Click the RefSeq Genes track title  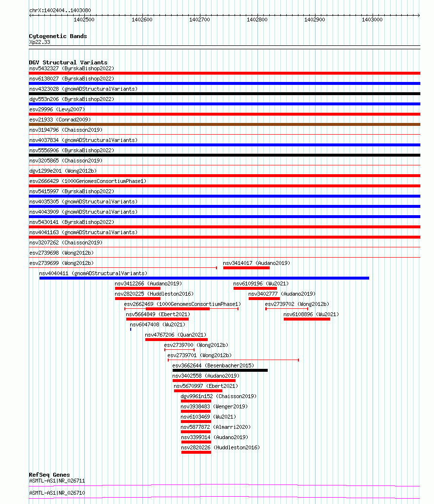(x=49, y=475)
